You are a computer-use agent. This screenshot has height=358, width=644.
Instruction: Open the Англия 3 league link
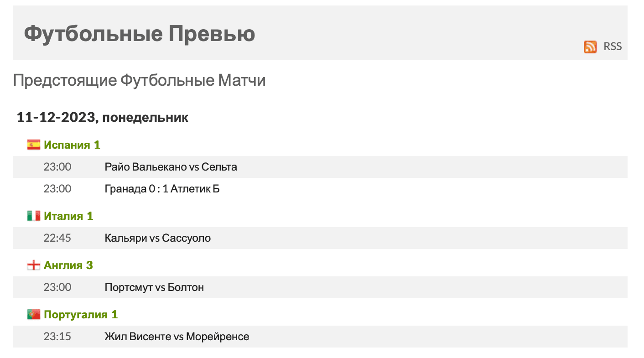[x=68, y=265]
